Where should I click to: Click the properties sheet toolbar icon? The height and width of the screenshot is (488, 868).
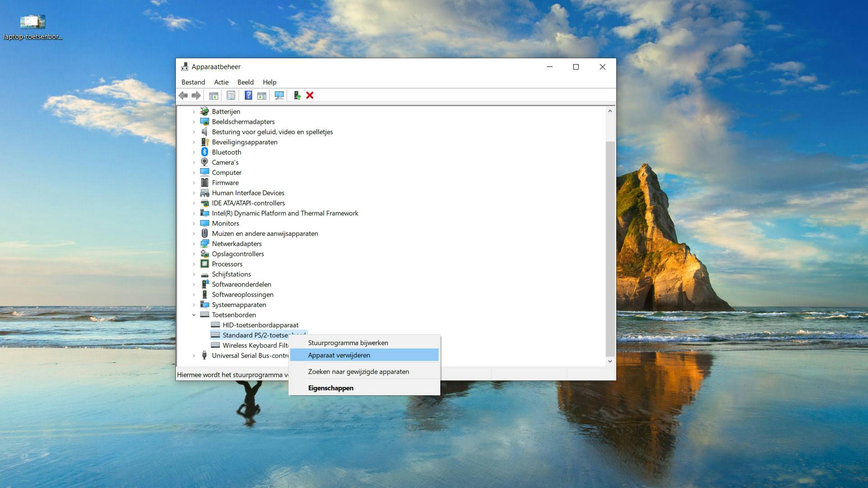point(231,95)
